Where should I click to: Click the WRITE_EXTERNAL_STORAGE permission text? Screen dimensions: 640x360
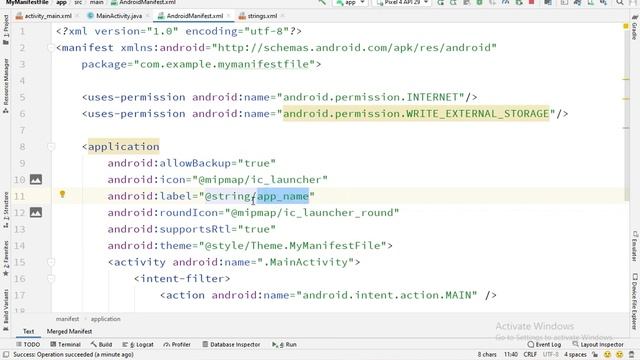coord(416,113)
